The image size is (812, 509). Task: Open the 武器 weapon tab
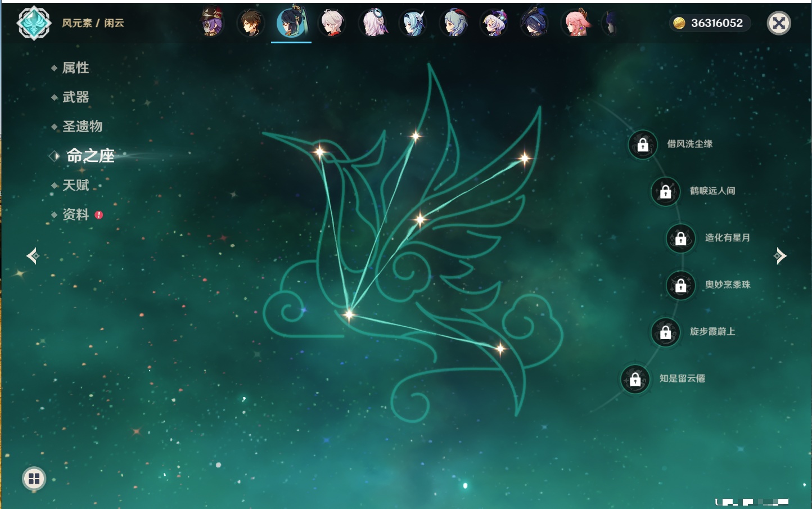click(75, 97)
